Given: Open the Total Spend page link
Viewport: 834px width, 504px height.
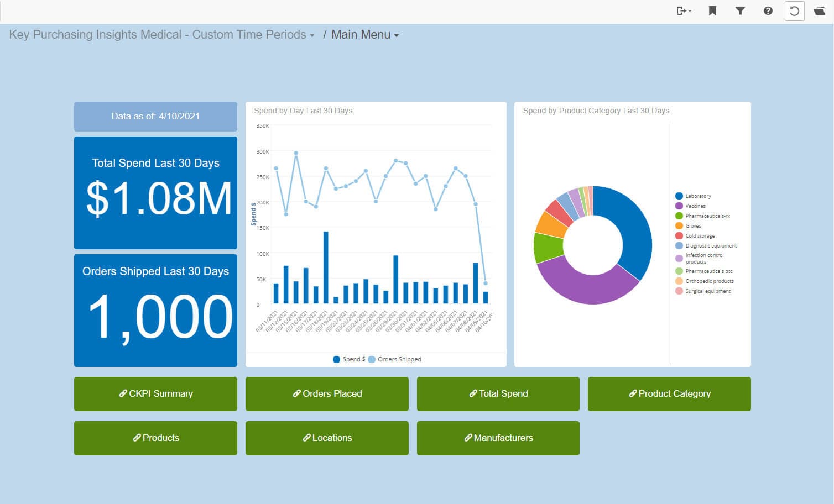Looking at the screenshot, I should (498, 393).
